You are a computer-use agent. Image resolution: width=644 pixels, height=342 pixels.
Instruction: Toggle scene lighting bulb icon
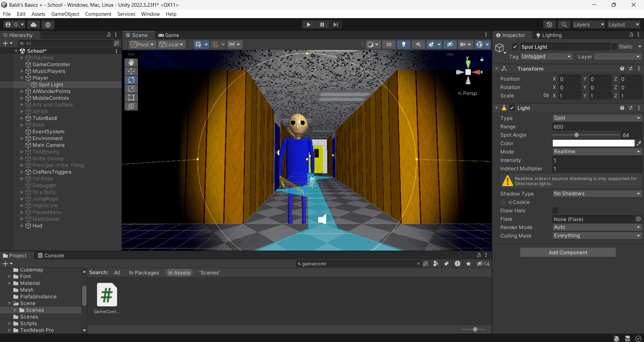point(404,44)
